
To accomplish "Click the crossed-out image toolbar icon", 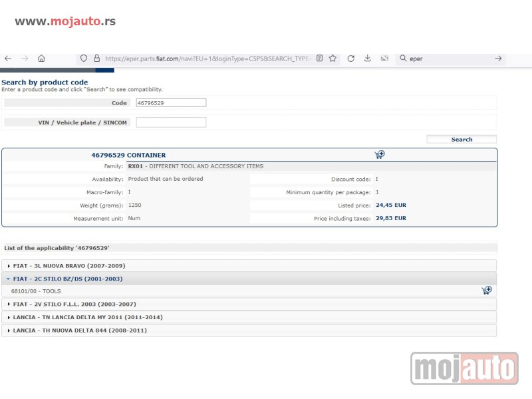I will (x=384, y=59).
